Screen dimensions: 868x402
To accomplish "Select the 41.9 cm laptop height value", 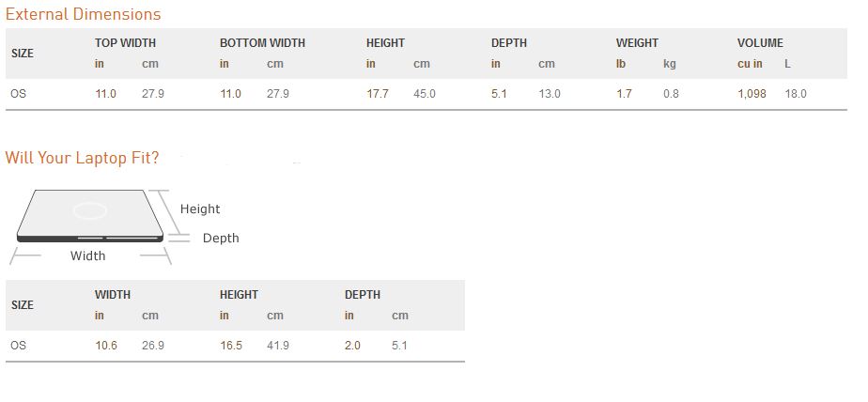I will click(278, 346).
